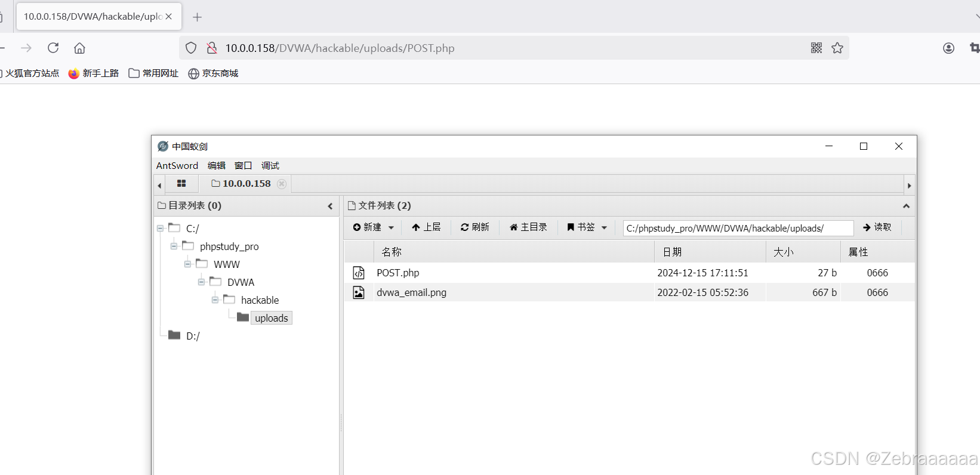Click the 0666 attribute of POST.php

[877, 273]
